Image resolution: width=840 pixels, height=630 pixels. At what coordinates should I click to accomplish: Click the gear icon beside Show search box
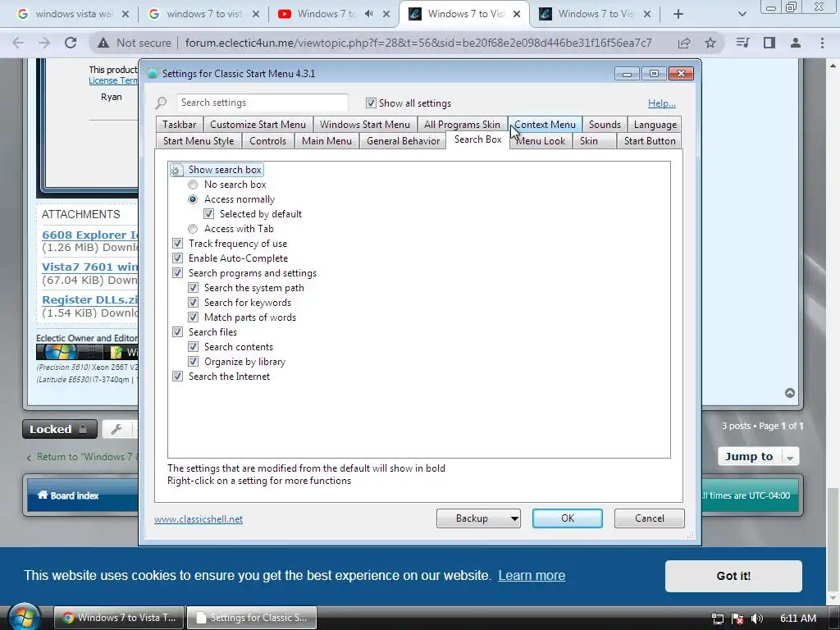coord(177,171)
